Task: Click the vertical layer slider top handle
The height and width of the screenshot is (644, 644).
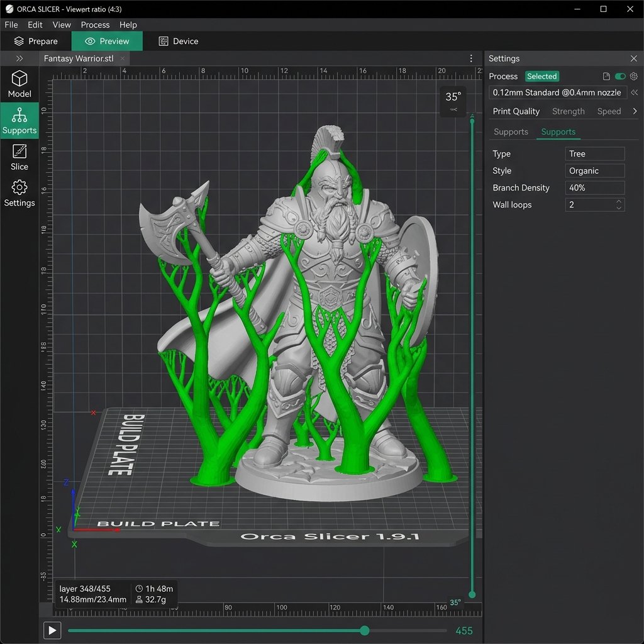Action: pos(472,120)
